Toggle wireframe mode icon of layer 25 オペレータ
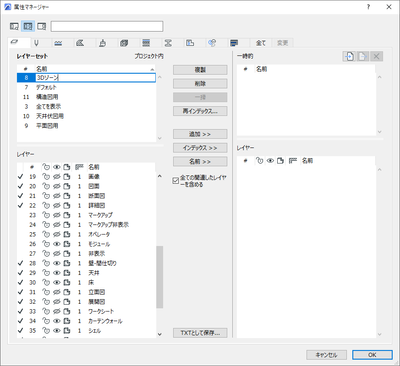This screenshot has width=400, height=366. coord(67,234)
